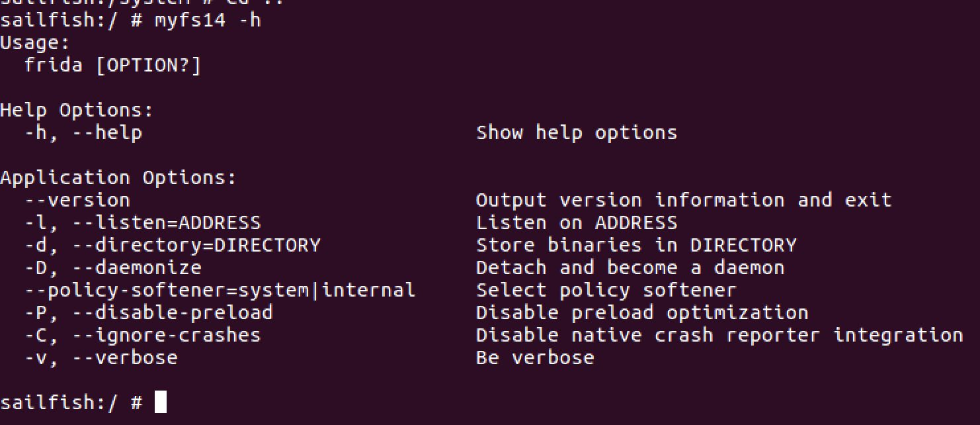This screenshot has width=980, height=425.
Task: Click the '-d, --directory=DIRECTORY' option
Action: (x=173, y=245)
